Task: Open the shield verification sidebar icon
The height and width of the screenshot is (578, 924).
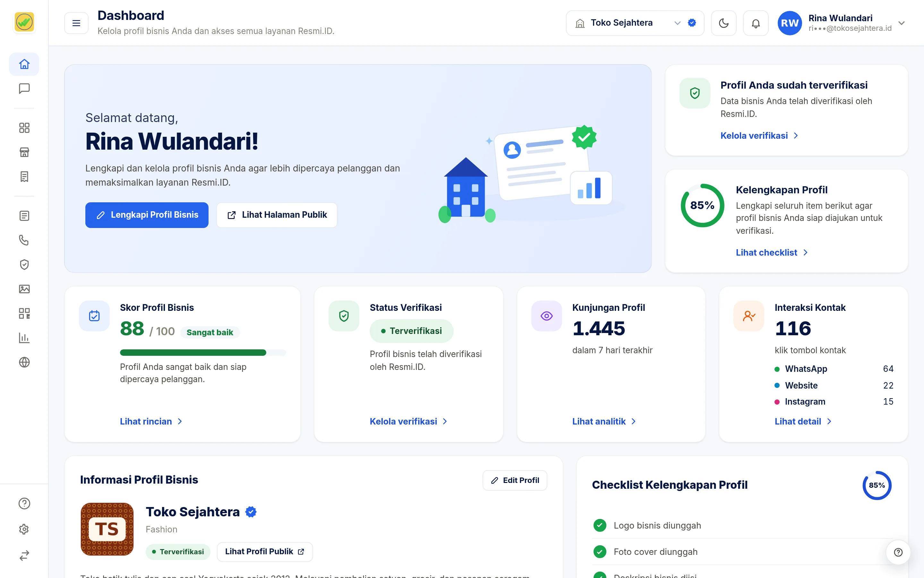Action: click(24, 265)
